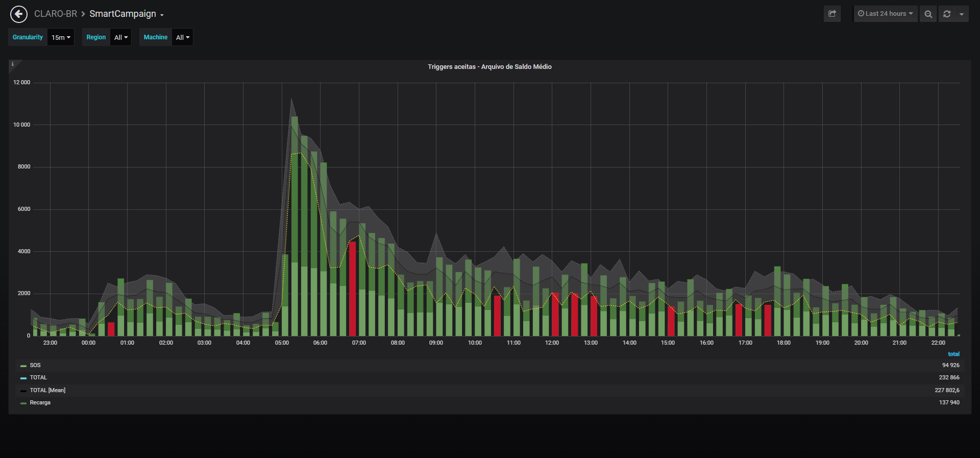
Task: Open the panel info corner icon
Action: coord(13,64)
